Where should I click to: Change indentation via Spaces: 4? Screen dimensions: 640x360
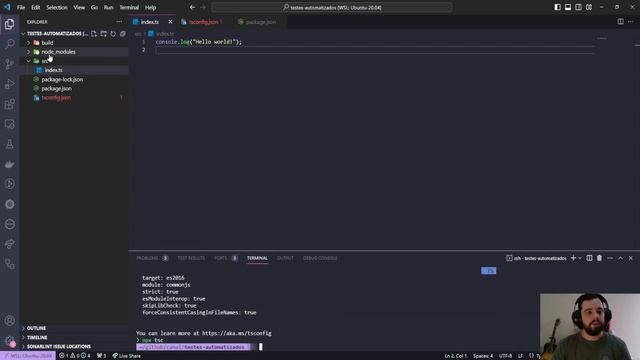pyautogui.click(x=483, y=356)
